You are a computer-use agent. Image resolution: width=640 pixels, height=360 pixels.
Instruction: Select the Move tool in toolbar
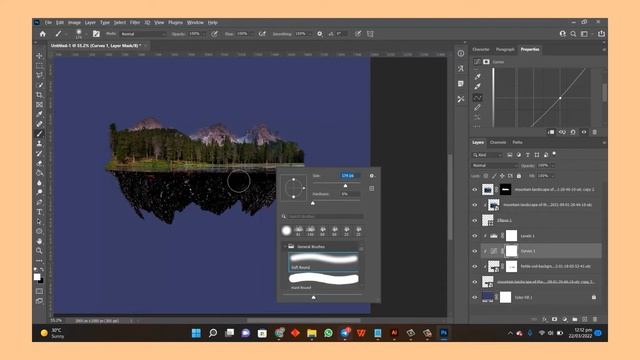[40, 56]
